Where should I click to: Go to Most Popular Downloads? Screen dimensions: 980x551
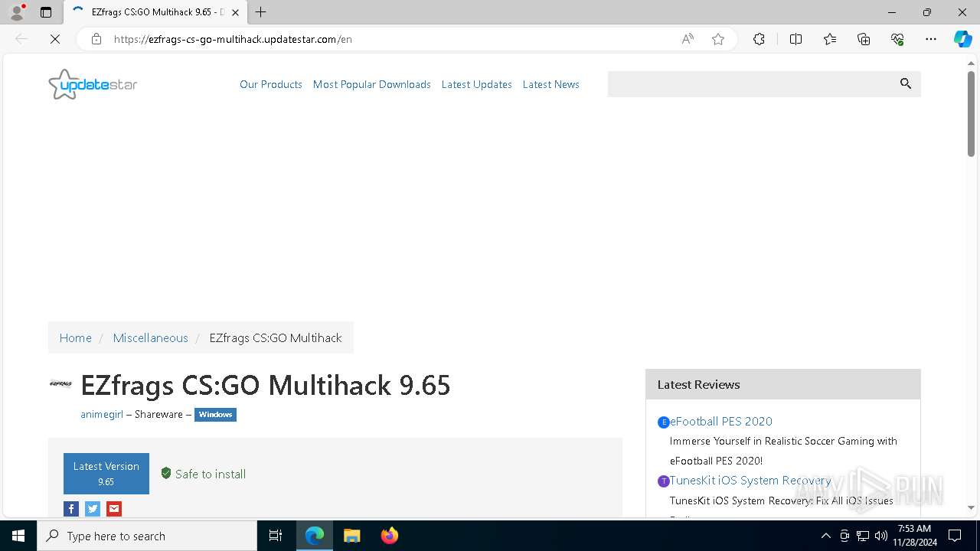click(372, 84)
